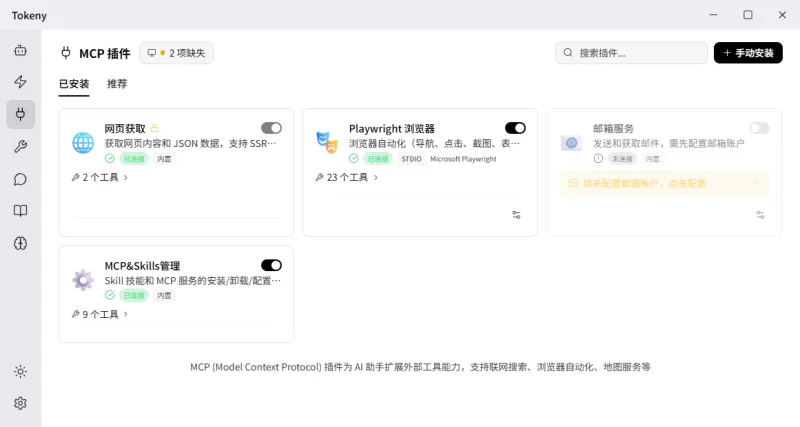Toggle the Playwright 浏览器 switch
This screenshot has height=427, width=800.
coord(515,128)
